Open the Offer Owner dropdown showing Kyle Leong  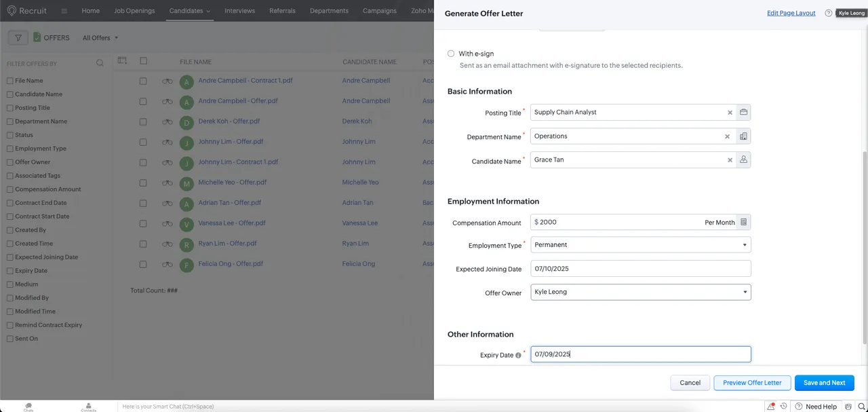pyautogui.click(x=641, y=292)
